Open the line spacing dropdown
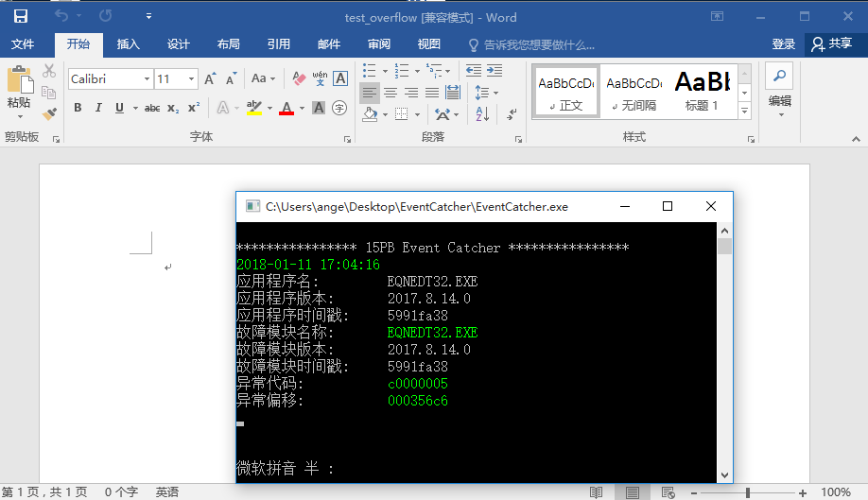 click(x=496, y=93)
